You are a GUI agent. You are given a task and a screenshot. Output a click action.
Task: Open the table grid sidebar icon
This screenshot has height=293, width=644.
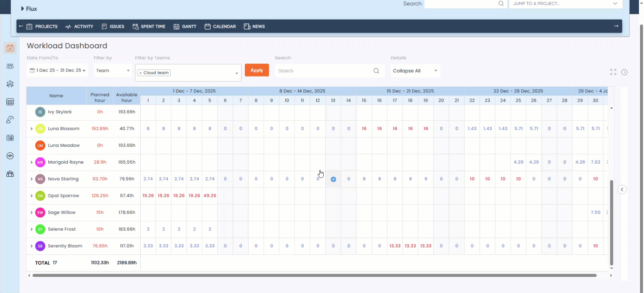(x=10, y=102)
